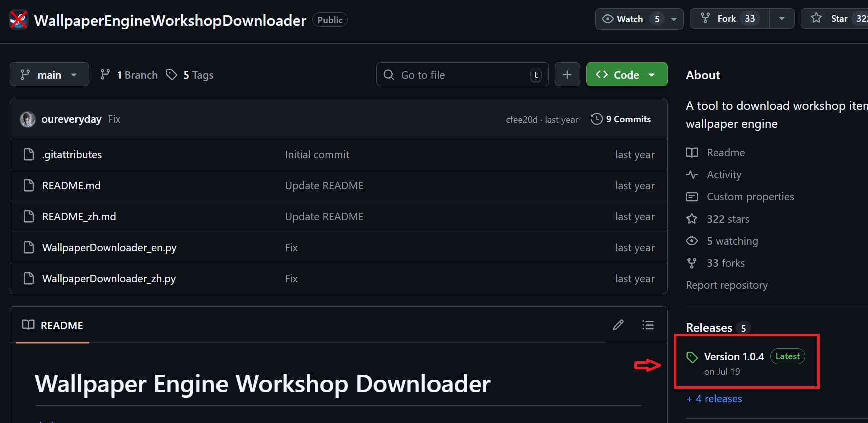Image resolution: width=868 pixels, height=423 pixels.
Task: Click Fix commit message for WallpaperDownloader_zh.py
Action: pyautogui.click(x=291, y=279)
